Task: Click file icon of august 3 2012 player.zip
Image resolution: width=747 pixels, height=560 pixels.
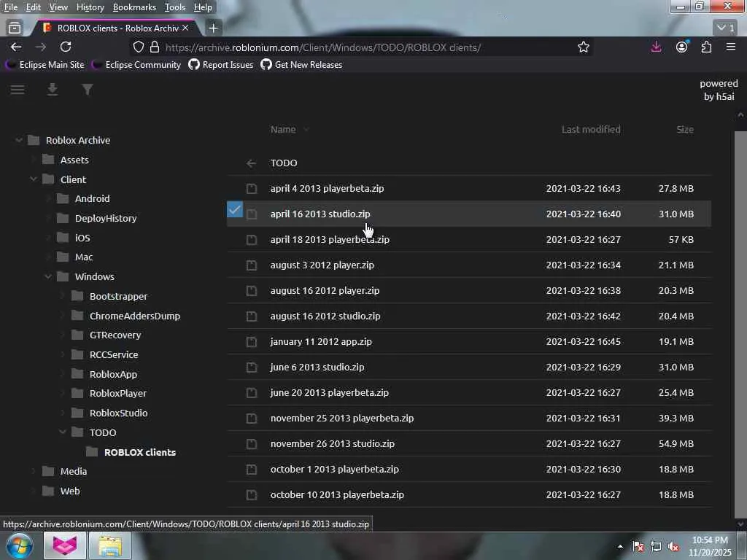Action: point(252,265)
